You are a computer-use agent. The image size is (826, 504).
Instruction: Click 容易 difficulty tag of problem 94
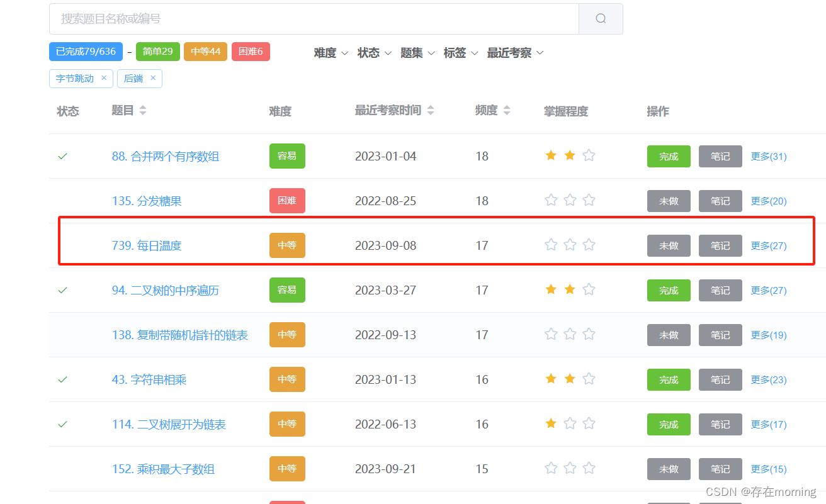287,290
